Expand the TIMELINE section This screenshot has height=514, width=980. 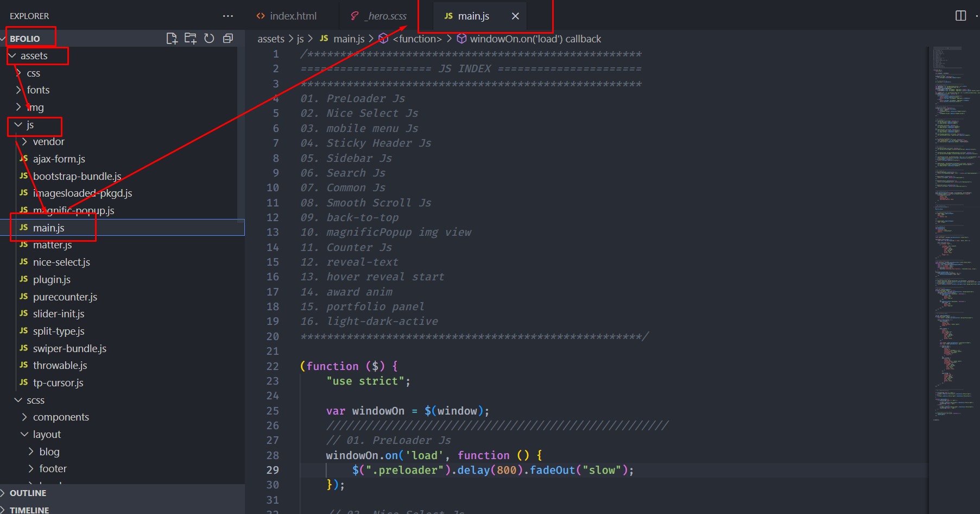click(29, 510)
